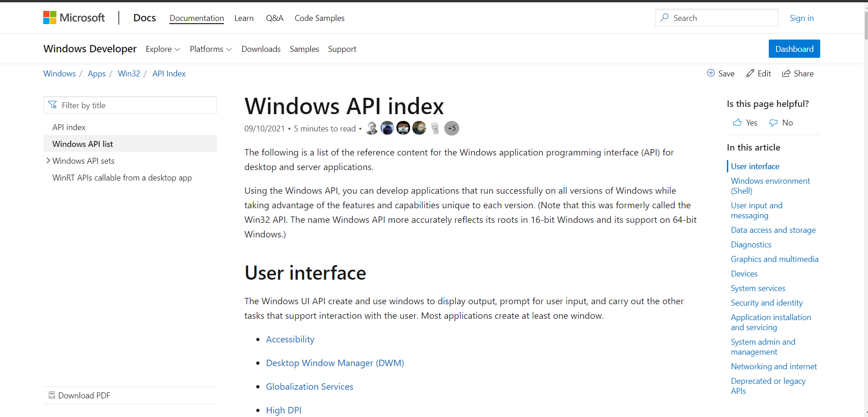
Task: Open Desktop Window Manager (DWM) link
Action: tap(335, 363)
